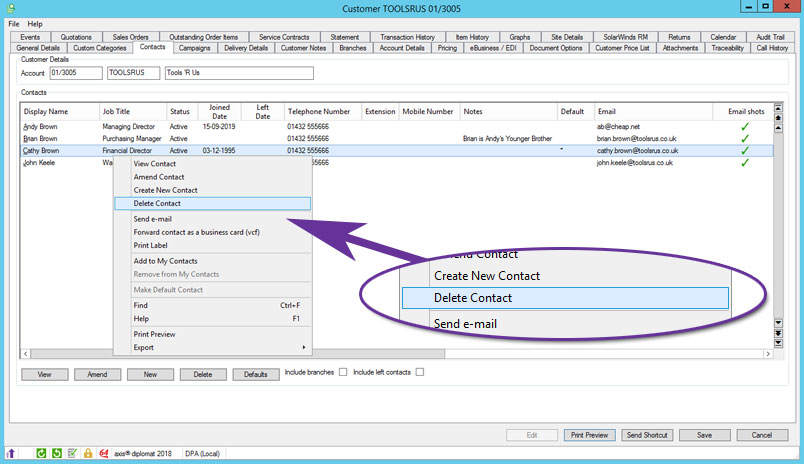The height and width of the screenshot is (464, 804).
Task: Click the Delete button below contacts list
Action: coord(203,375)
